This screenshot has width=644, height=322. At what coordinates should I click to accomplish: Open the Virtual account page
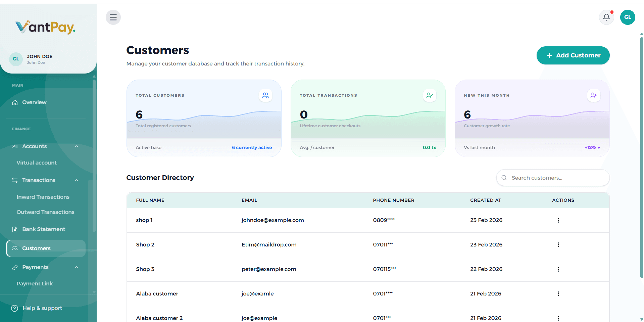(37, 163)
